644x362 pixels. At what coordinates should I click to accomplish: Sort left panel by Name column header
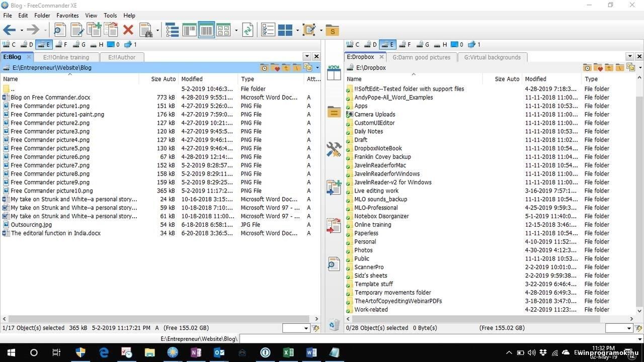[x=69, y=79]
